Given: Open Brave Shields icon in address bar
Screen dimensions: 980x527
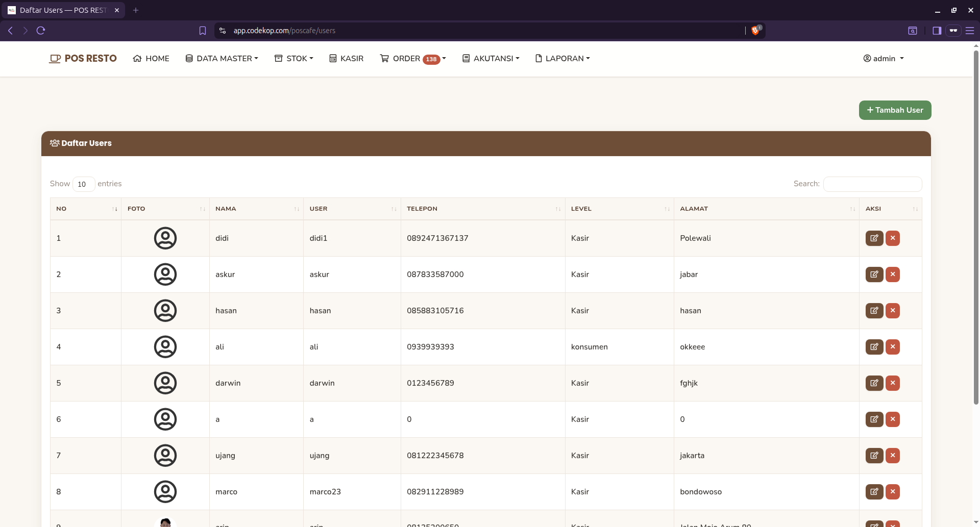Looking at the screenshot, I should coord(755,31).
